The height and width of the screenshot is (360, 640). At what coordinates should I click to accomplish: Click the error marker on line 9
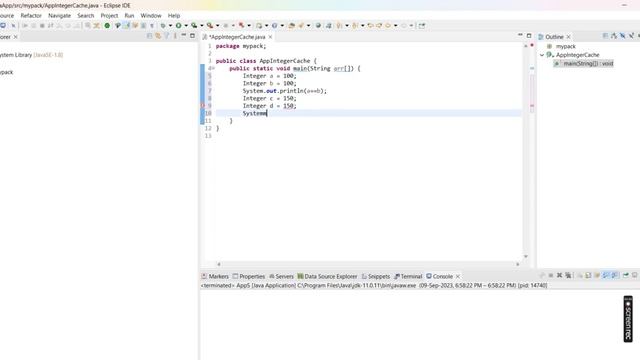click(x=202, y=106)
